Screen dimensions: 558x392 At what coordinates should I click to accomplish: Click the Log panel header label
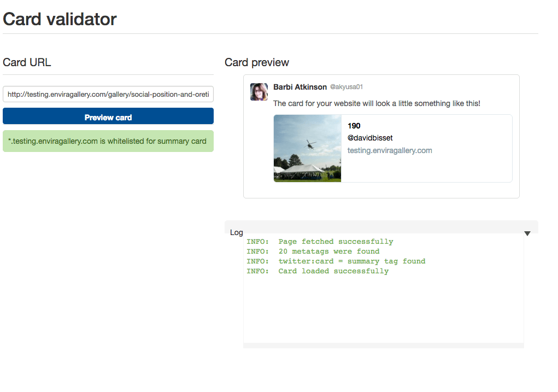[x=237, y=232]
